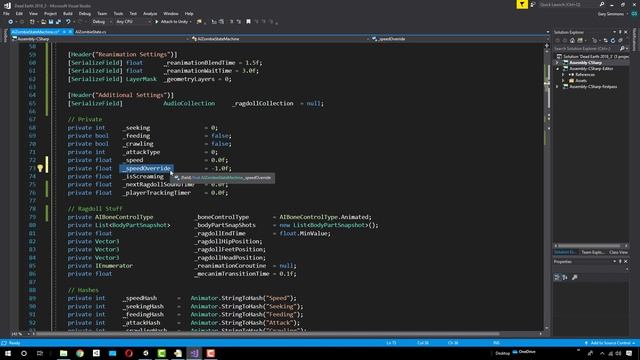This screenshot has width=640, height=360.
Task: Open the Debug configuration dropdown
Action: point(101,22)
